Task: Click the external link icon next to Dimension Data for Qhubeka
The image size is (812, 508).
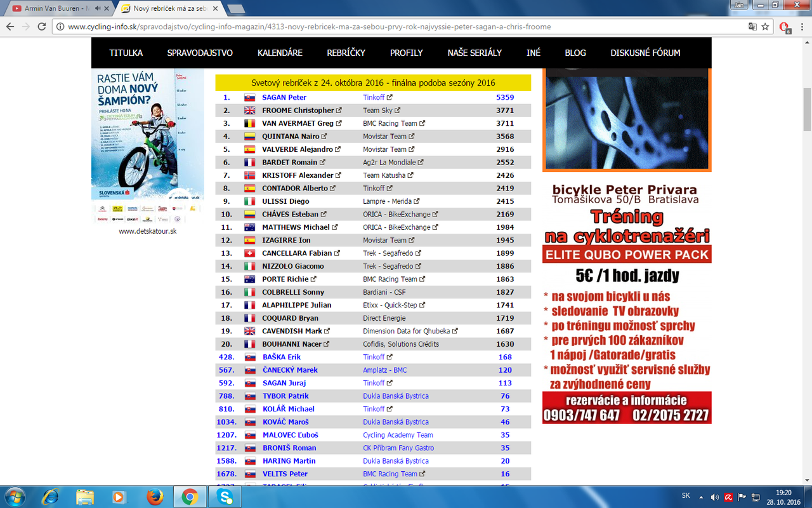Action: [455, 331]
